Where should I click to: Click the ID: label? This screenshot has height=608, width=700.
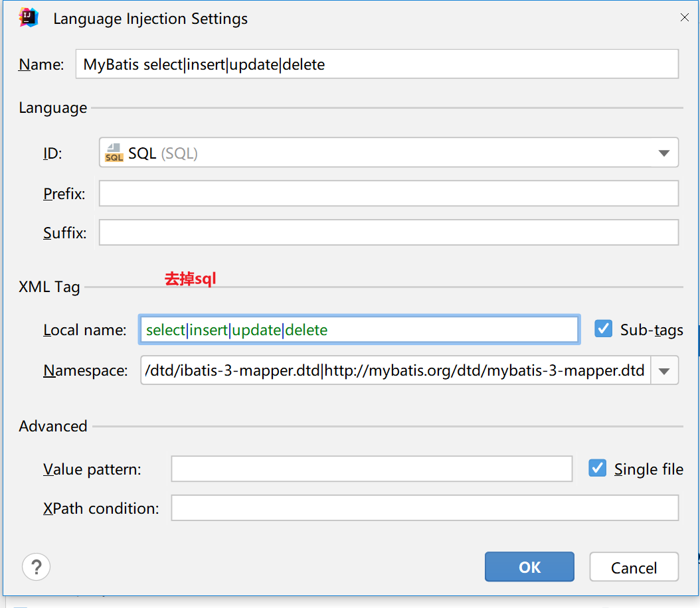[x=52, y=153]
